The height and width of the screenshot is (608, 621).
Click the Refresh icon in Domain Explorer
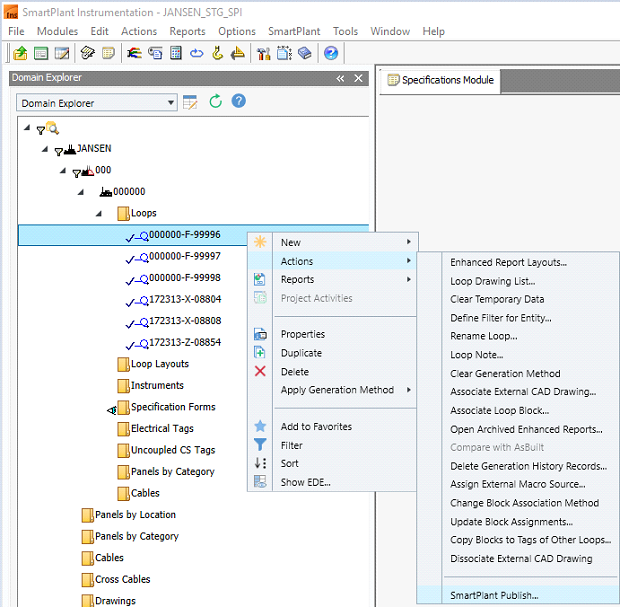pos(215,102)
